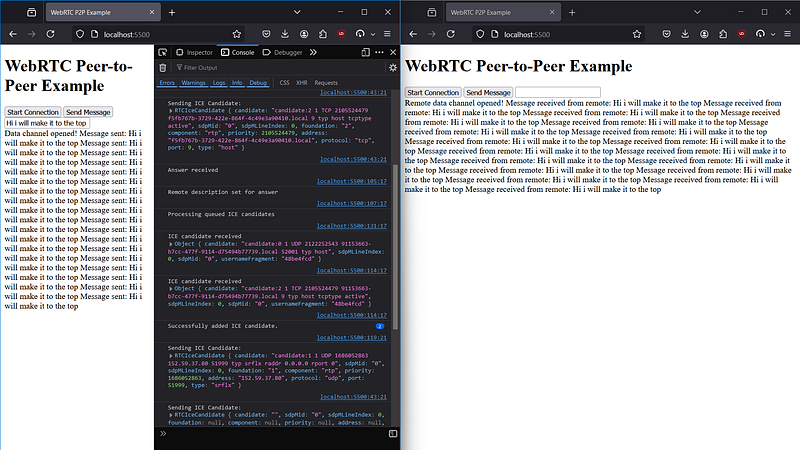Expand the TCP RTCIceCandidate object
This screenshot has width=800, height=450.
(x=171, y=111)
